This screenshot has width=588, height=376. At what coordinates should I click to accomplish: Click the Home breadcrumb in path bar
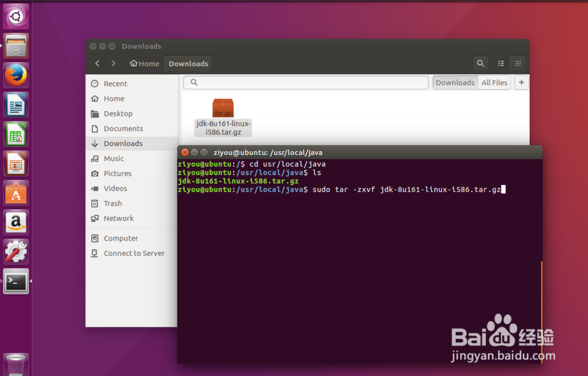(x=145, y=63)
